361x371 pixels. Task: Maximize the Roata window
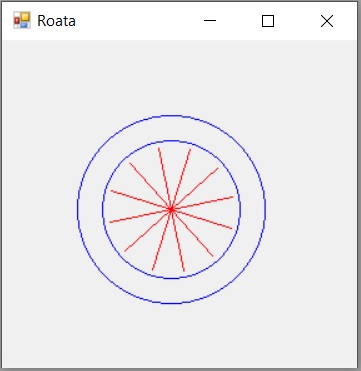pyautogui.click(x=268, y=21)
